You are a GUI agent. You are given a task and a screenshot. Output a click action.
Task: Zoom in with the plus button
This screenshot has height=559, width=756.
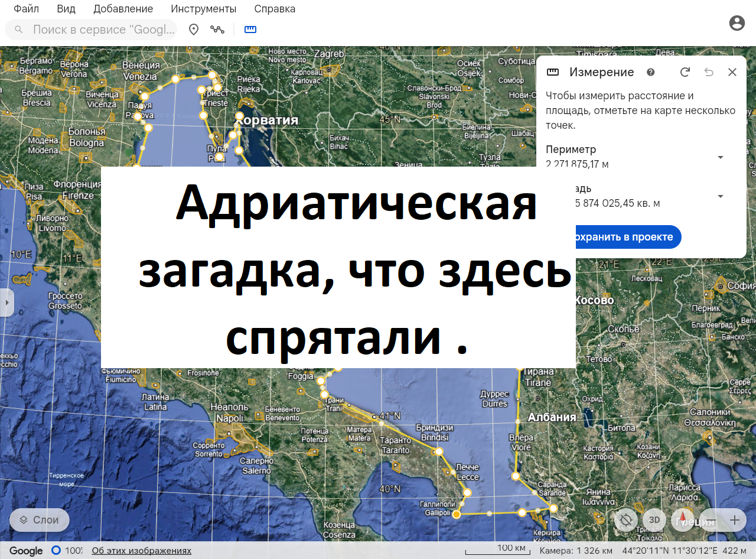tap(735, 521)
